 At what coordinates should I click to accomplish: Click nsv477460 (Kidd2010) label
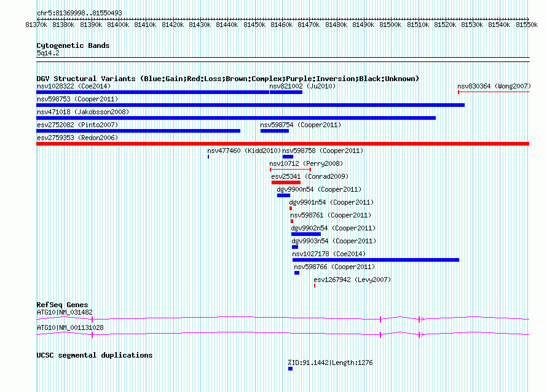(244, 151)
